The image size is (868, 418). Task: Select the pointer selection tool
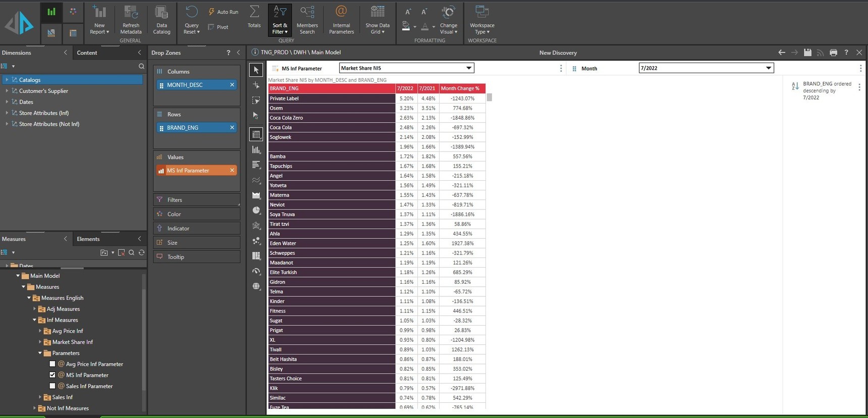[x=256, y=70]
